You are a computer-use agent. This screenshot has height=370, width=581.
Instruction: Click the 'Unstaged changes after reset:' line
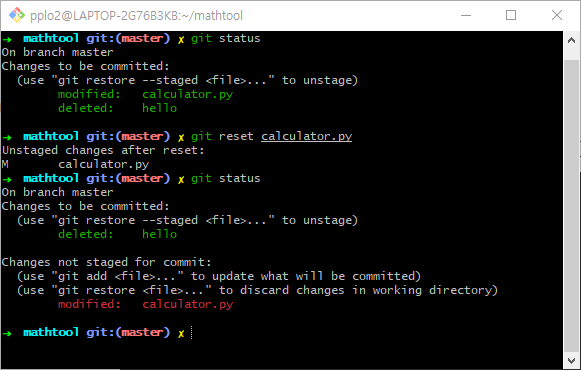pyautogui.click(x=103, y=150)
